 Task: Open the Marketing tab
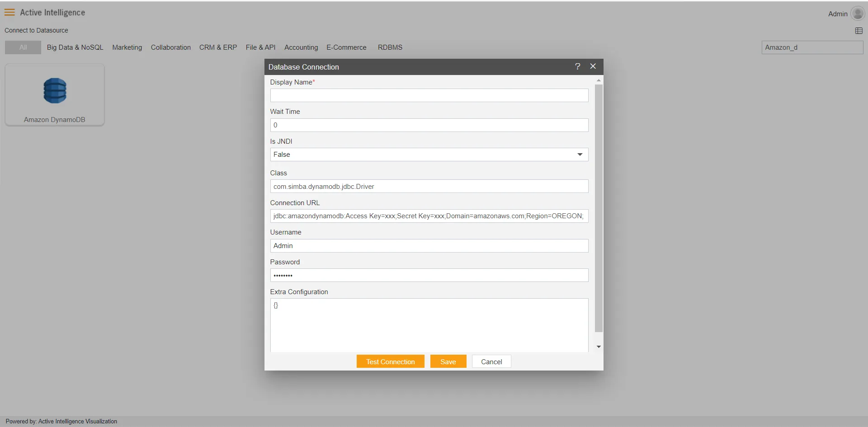tap(127, 47)
